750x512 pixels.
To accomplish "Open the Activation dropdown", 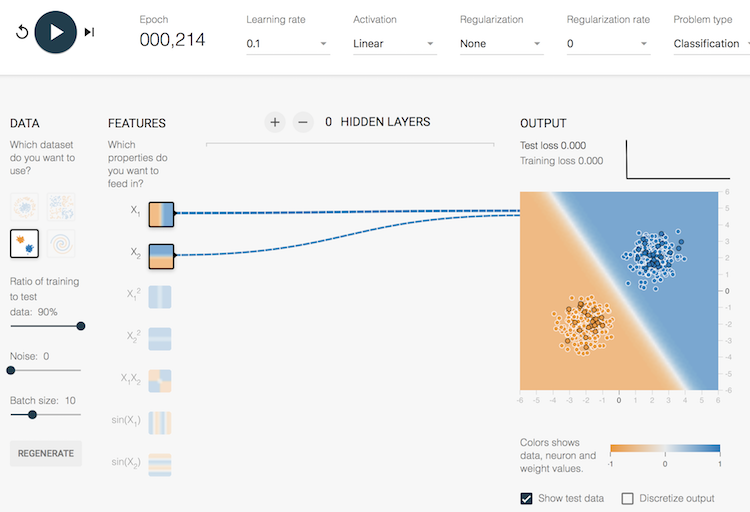I will coord(394,44).
